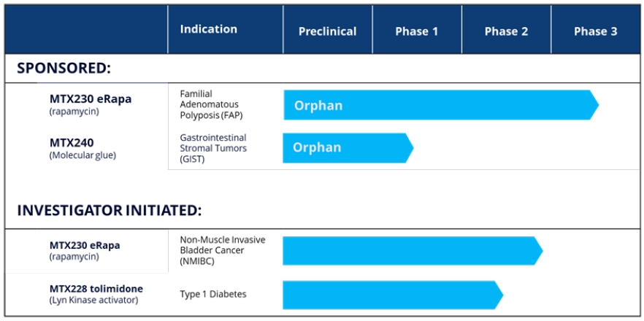Click the Indication column header
644x321 pixels.
click(208, 30)
